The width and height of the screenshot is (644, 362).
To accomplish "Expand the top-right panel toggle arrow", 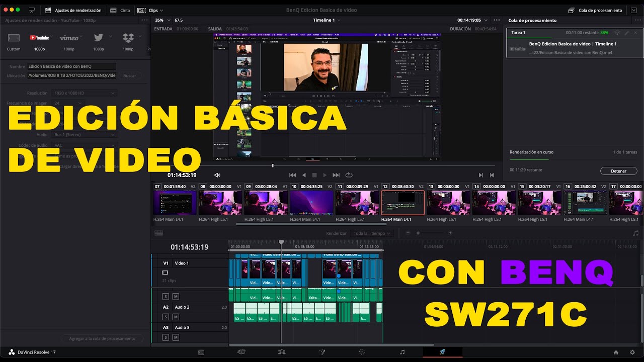I will 633,10.
